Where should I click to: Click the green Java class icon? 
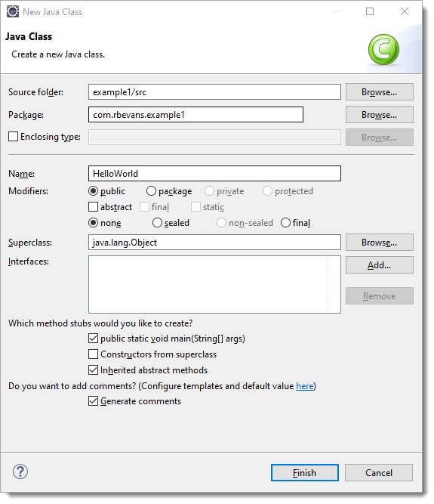click(383, 50)
